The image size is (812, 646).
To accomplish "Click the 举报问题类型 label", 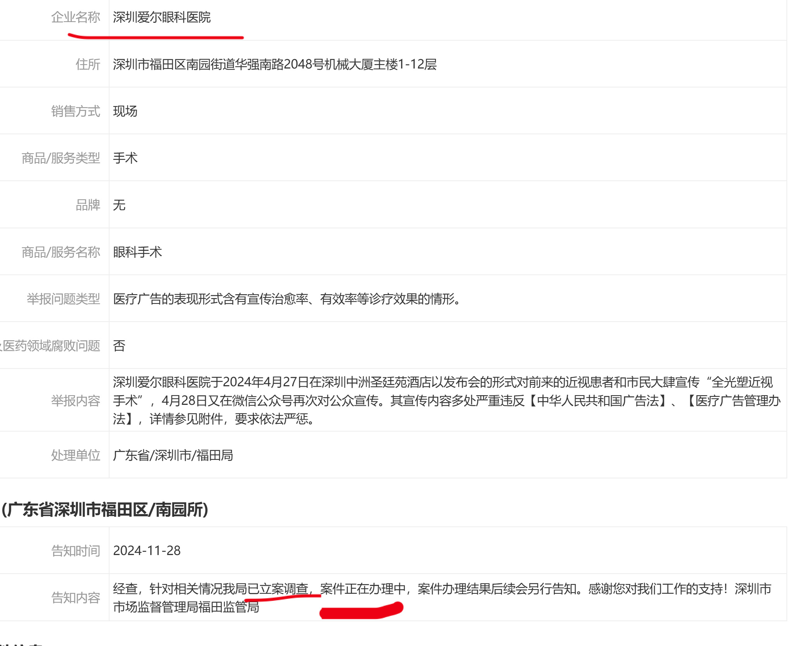I will 63,299.
